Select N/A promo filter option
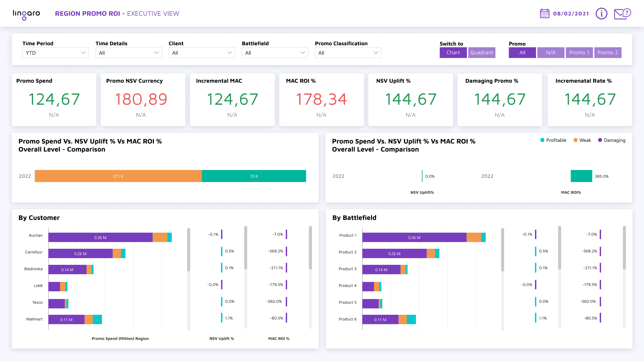Image resolution: width=644 pixels, height=362 pixels. (550, 52)
